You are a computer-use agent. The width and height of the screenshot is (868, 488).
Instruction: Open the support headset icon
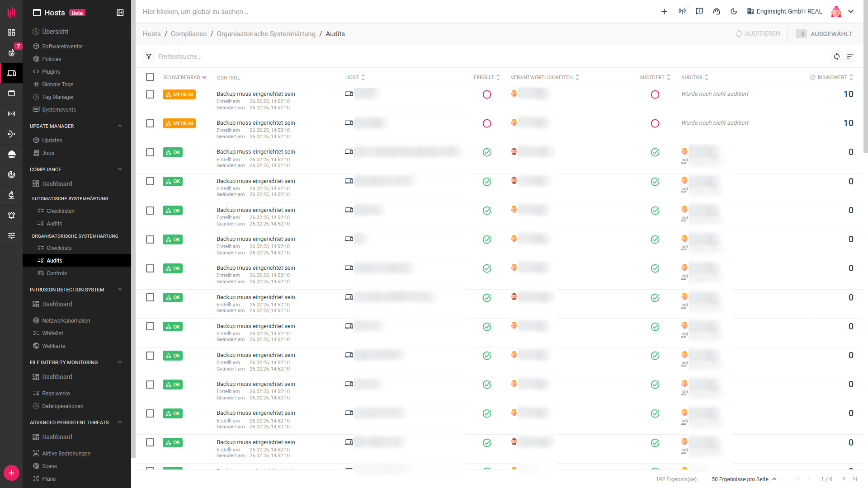pyautogui.click(x=717, y=12)
